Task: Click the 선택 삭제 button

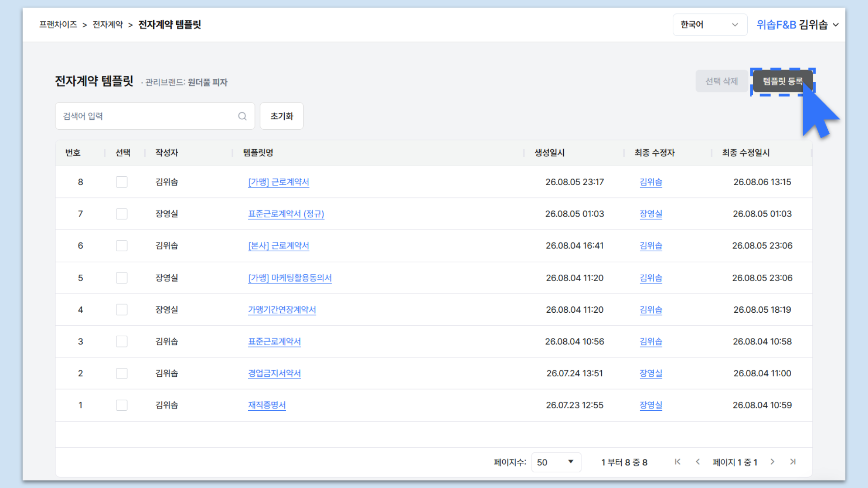Action: [722, 81]
